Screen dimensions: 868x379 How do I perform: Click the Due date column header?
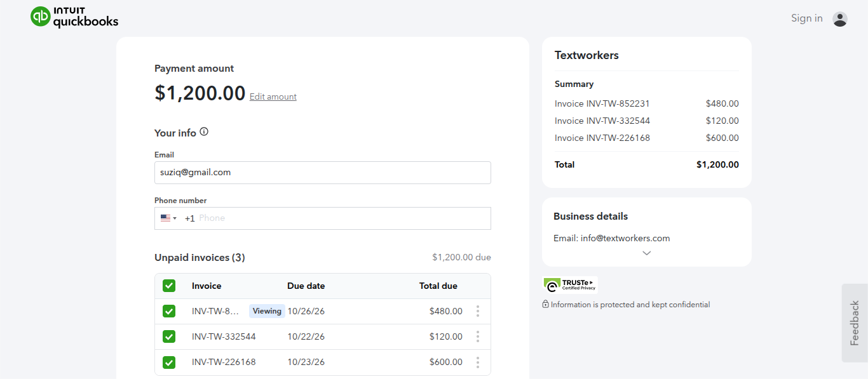pos(306,286)
